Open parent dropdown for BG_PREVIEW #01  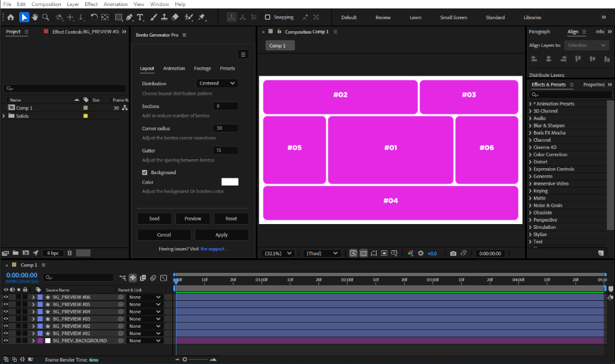tap(145, 333)
